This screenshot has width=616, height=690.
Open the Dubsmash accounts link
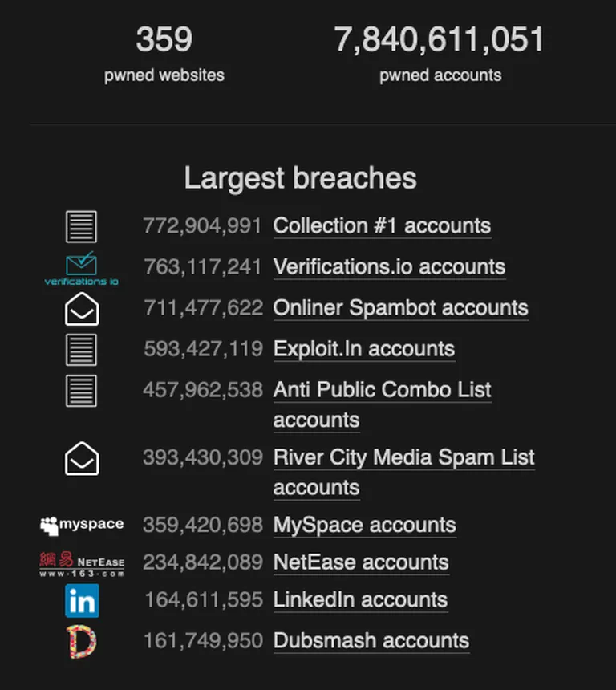click(x=371, y=641)
